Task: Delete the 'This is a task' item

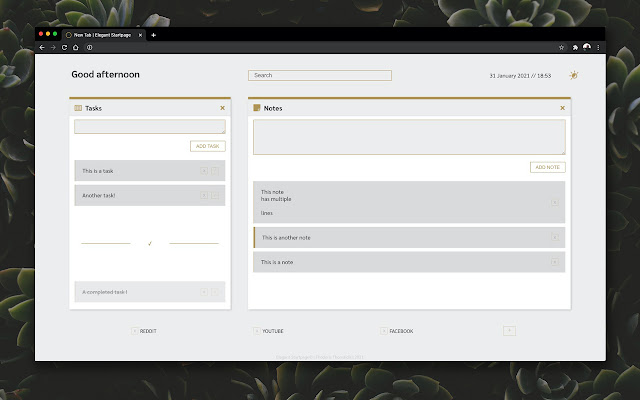Action: pyautogui.click(x=204, y=171)
